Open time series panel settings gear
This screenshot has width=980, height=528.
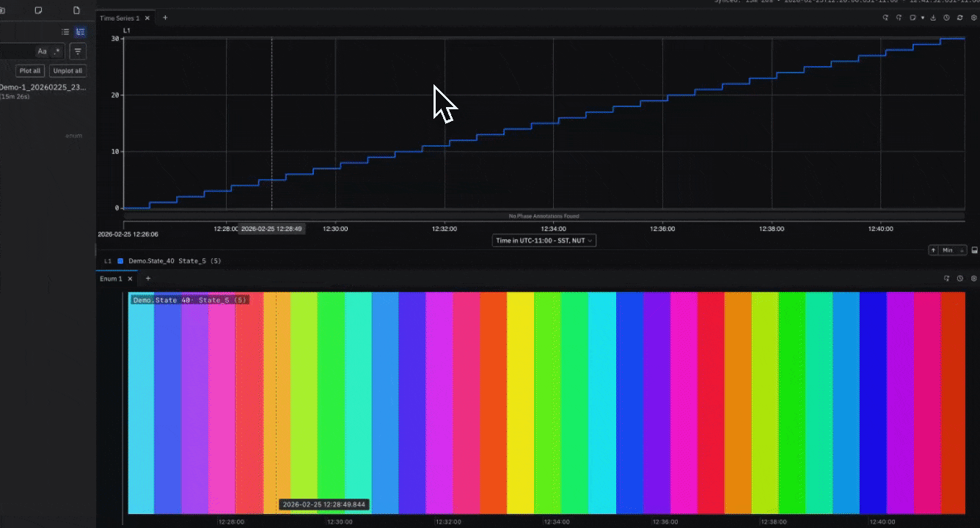point(974,18)
